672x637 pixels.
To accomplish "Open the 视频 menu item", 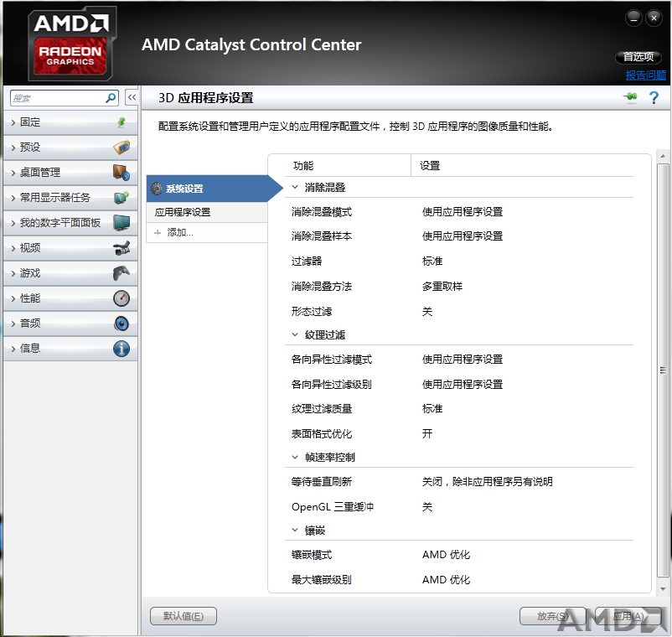I will tap(70, 248).
